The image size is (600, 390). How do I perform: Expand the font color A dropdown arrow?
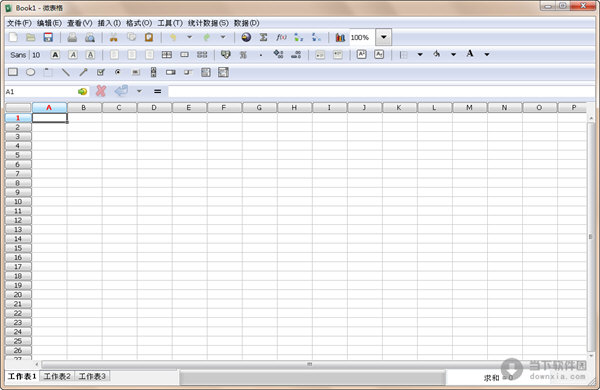tap(487, 54)
